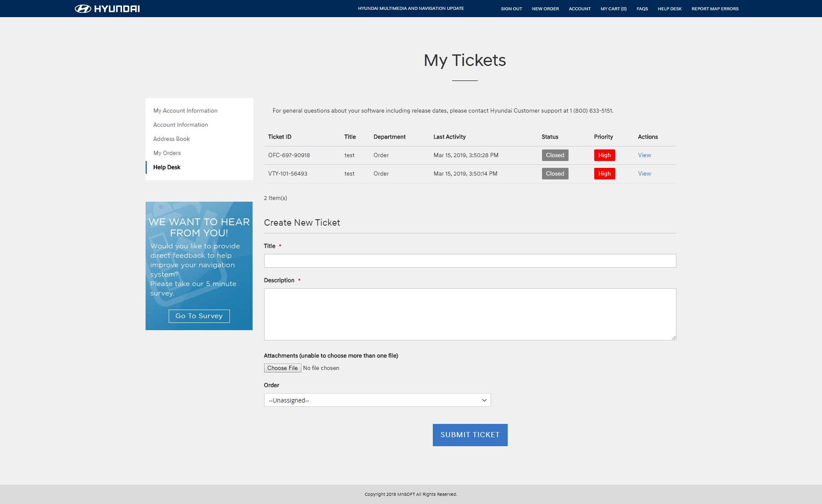Click the Closed status badge of first ticket
Viewport: 822px width, 504px height.
pyautogui.click(x=555, y=155)
